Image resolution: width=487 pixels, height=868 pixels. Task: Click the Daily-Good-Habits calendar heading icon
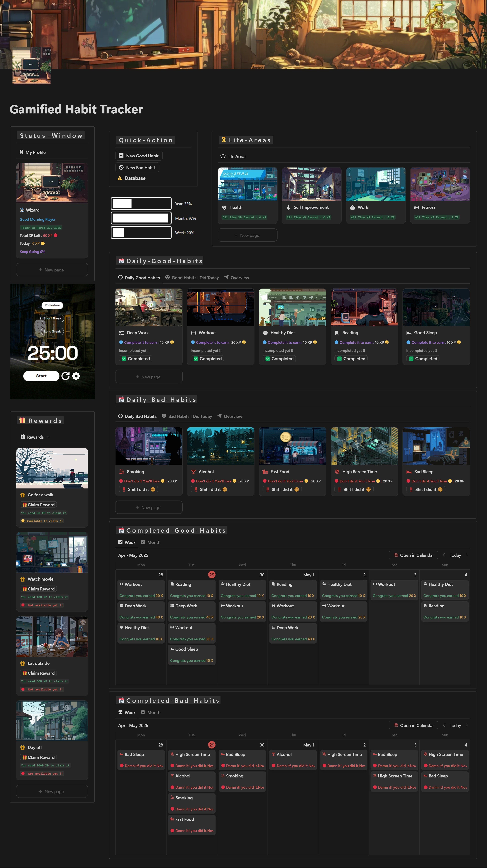pyautogui.click(x=121, y=261)
